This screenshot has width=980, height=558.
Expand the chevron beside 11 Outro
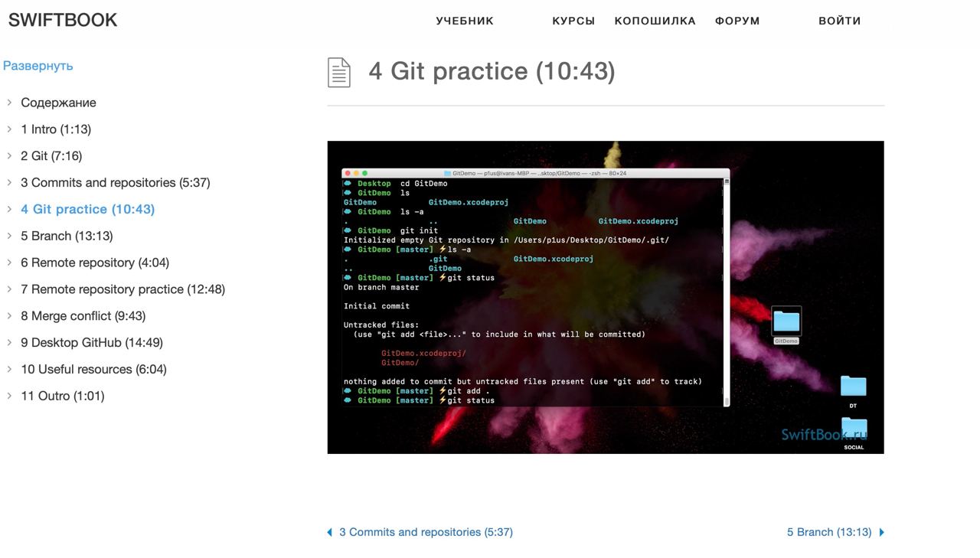9,396
